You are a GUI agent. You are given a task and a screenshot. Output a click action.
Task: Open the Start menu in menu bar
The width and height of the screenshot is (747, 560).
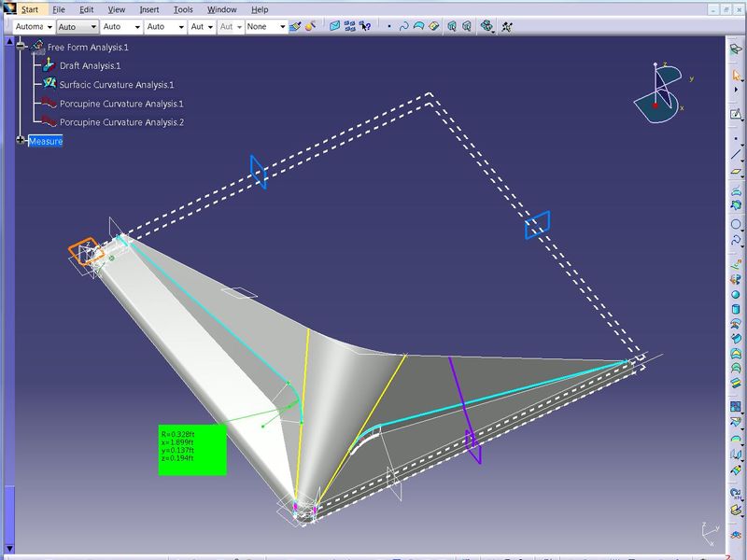(x=30, y=9)
